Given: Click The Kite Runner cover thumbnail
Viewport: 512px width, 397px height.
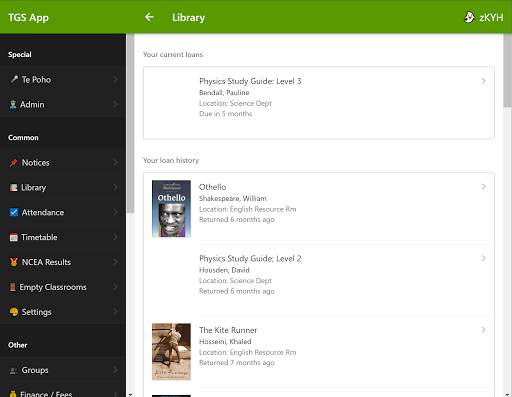Looking at the screenshot, I should [171, 352].
